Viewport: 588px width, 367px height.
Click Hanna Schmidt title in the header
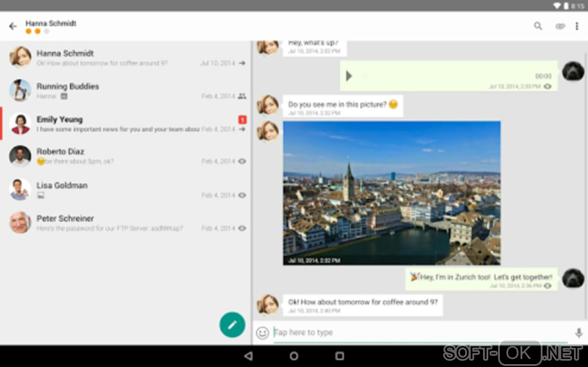pos(51,23)
